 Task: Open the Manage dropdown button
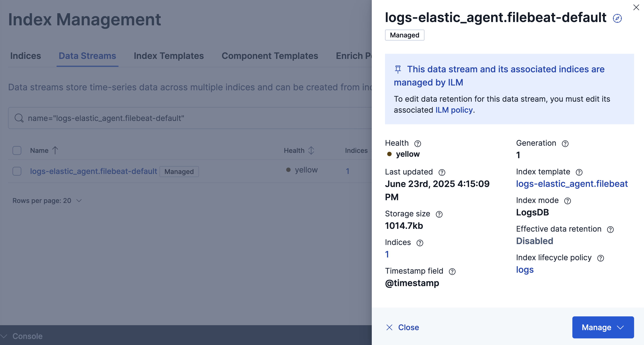603,327
